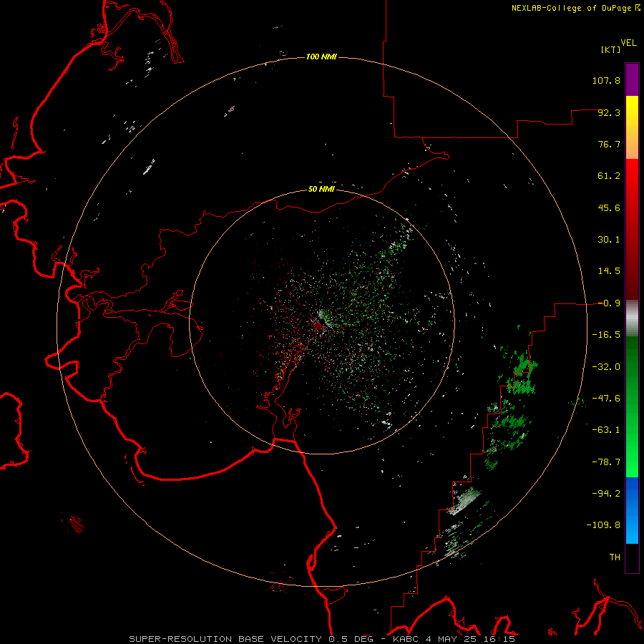Click the 61.2 velocity scale value
This screenshot has width=644, height=644.
tap(609, 176)
